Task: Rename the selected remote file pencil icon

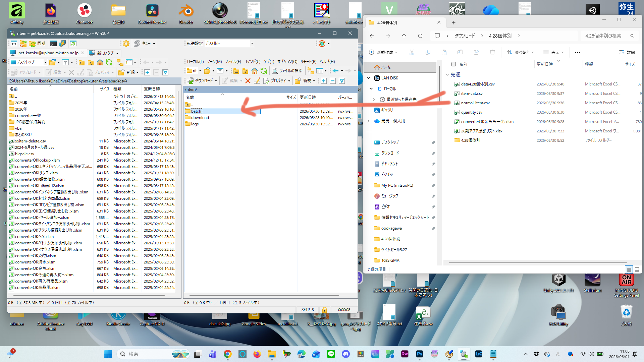Action: coord(257,81)
